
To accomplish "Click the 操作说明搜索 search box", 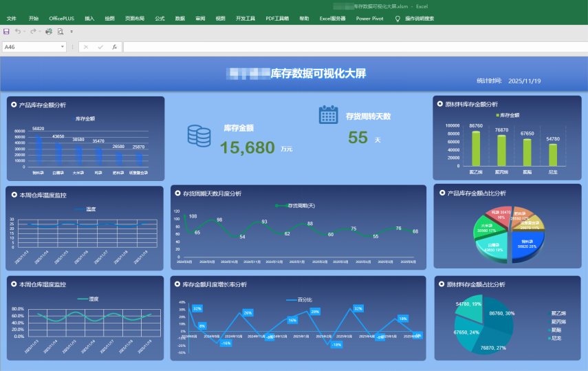I will (420, 19).
